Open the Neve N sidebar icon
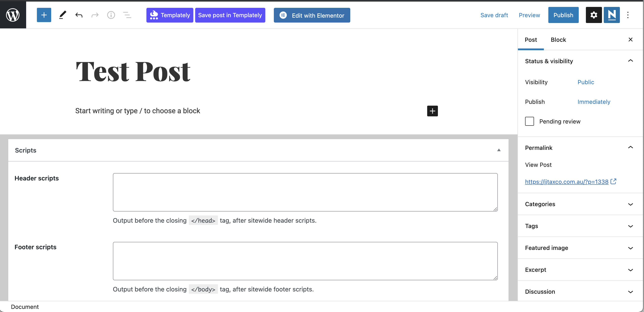 coord(612,15)
